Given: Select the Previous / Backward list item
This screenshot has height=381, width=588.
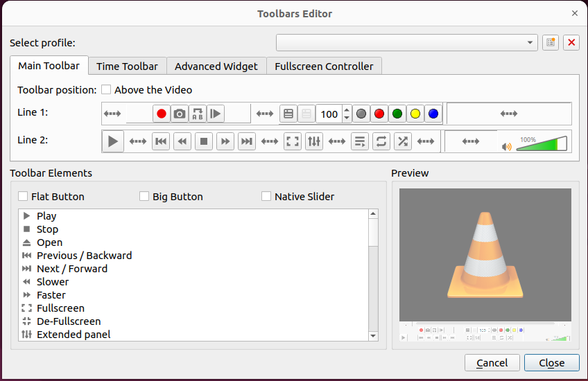Looking at the screenshot, I should 193,256.
